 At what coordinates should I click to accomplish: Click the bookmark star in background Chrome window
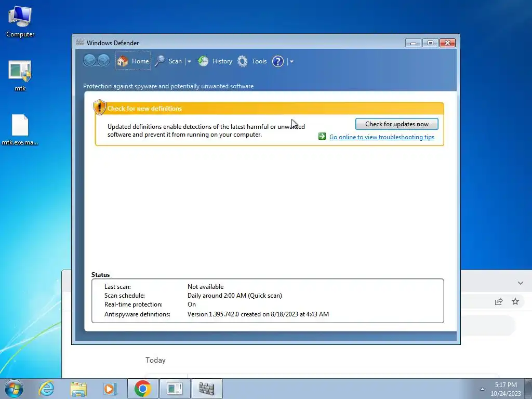tap(515, 301)
